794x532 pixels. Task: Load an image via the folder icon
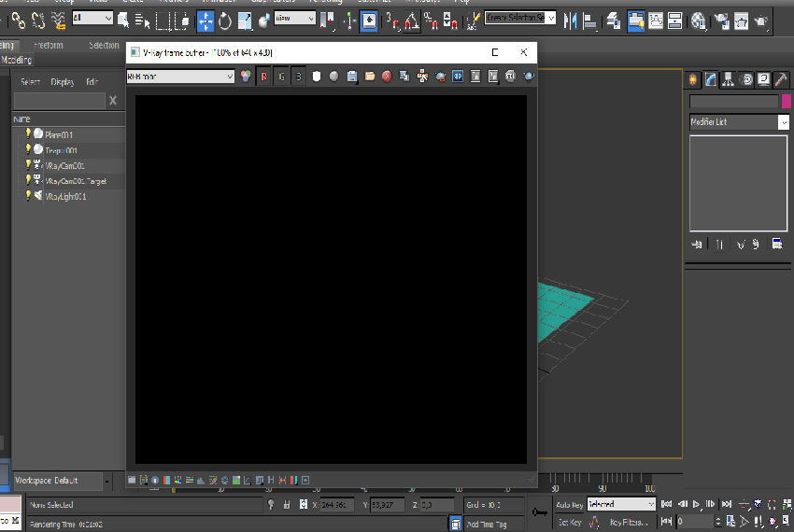(370, 76)
